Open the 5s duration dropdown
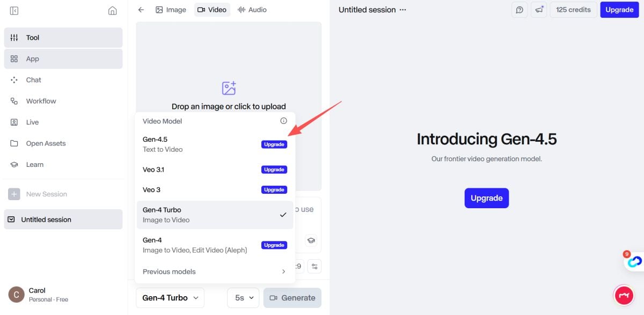The width and height of the screenshot is (644, 315). (x=243, y=298)
